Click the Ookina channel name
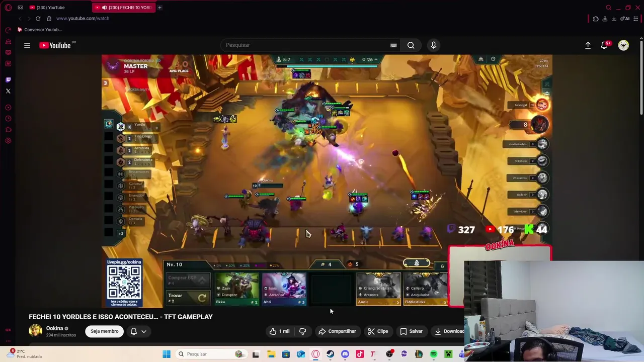The width and height of the screenshot is (644, 362). (54, 328)
